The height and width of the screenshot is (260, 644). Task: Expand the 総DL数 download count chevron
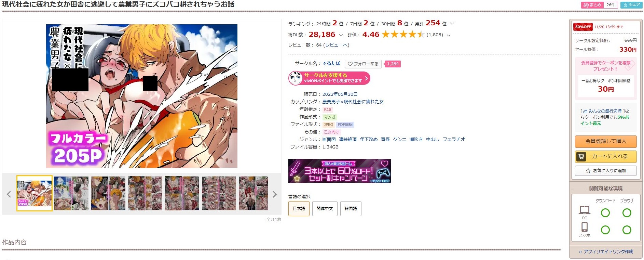click(341, 35)
